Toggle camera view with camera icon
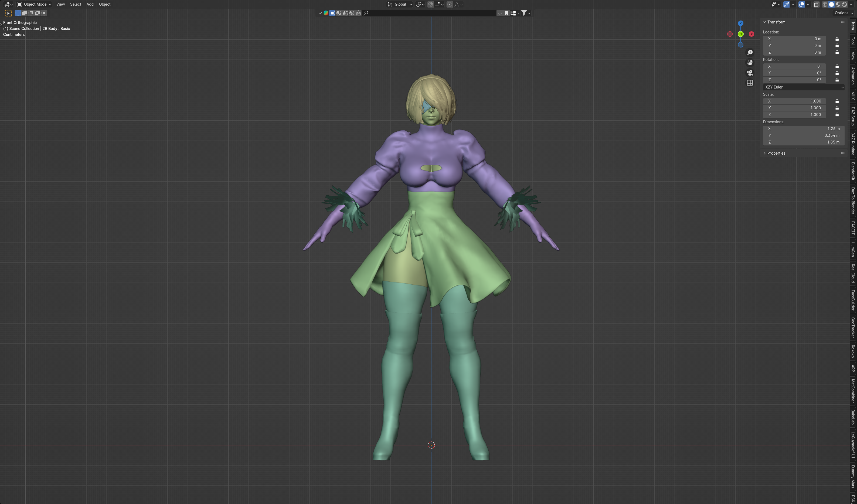Image resolution: width=857 pixels, height=504 pixels. pyautogui.click(x=750, y=73)
